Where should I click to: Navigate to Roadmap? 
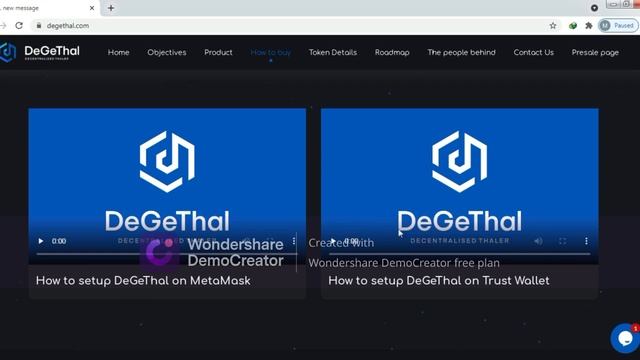(x=392, y=52)
